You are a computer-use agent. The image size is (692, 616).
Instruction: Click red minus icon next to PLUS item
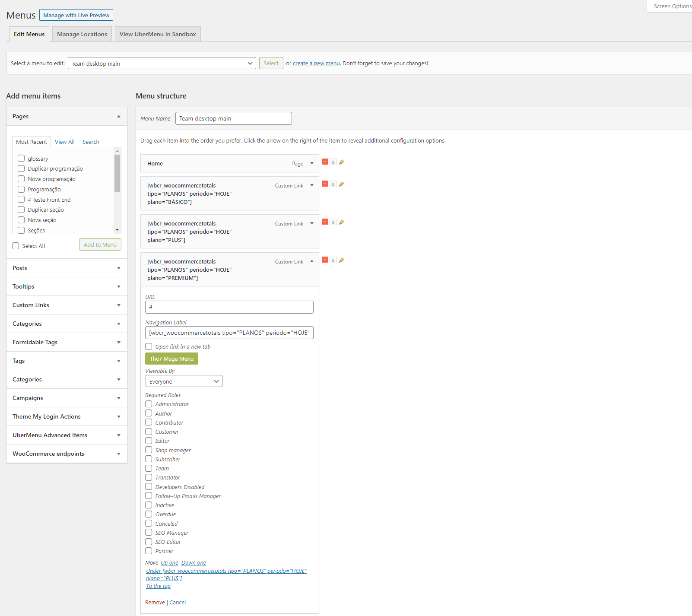pos(325,222)
